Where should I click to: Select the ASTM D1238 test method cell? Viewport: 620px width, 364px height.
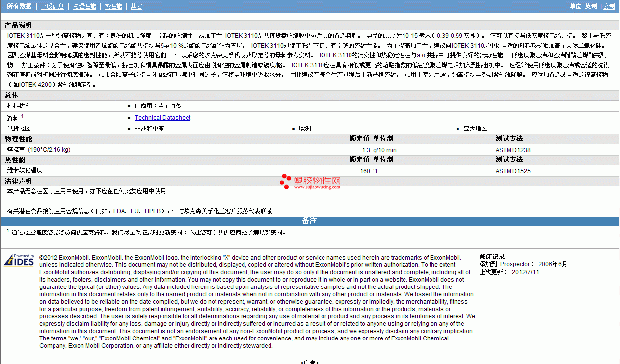click(513, 150)
